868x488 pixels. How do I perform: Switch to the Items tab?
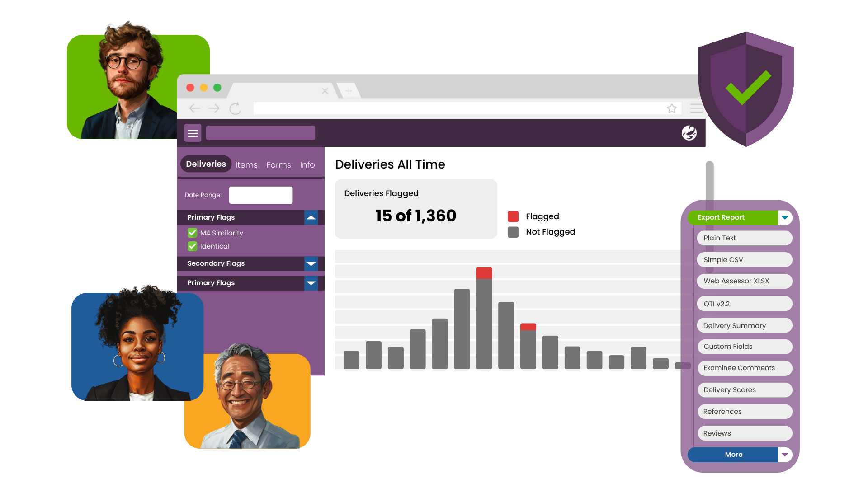[x=246, y=164]
